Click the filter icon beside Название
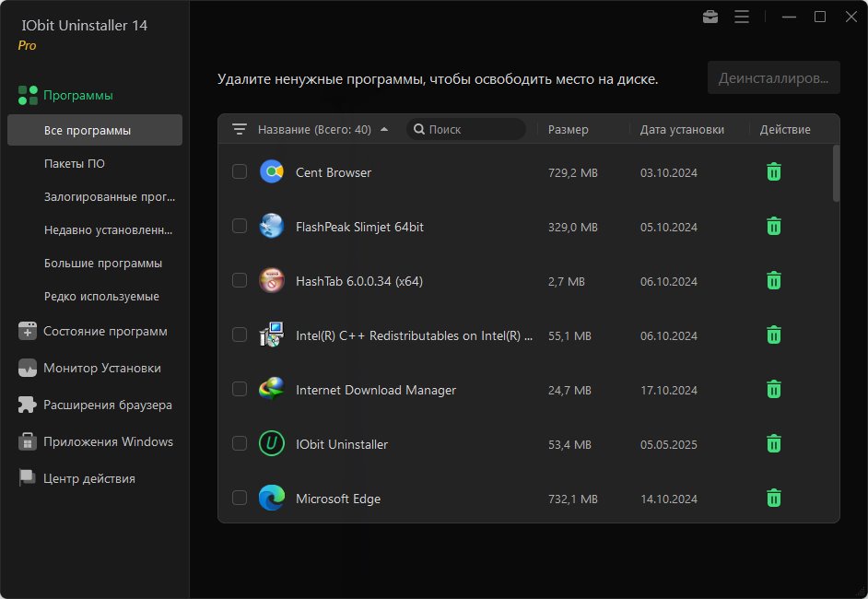 (x=240, y=130)
